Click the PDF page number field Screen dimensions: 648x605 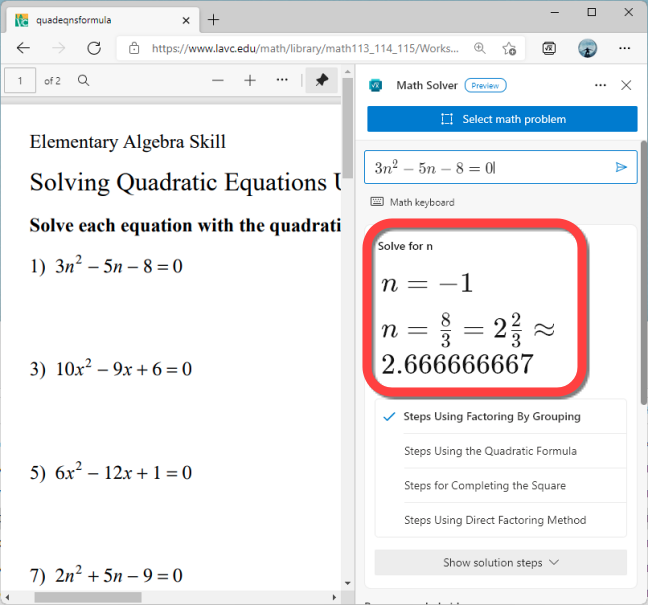click(21, 81)
